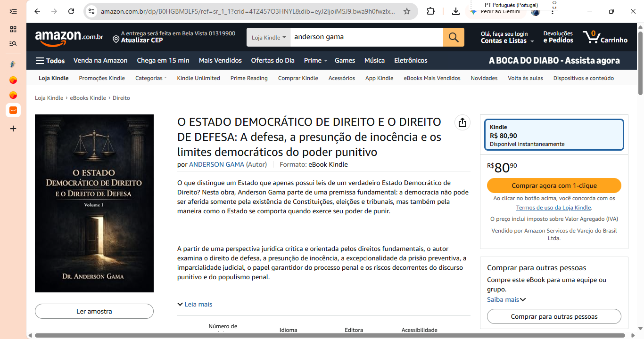Open the Todos hamburger menu
This screenshot has width=644, height=339.
click(x=50, y=61)
